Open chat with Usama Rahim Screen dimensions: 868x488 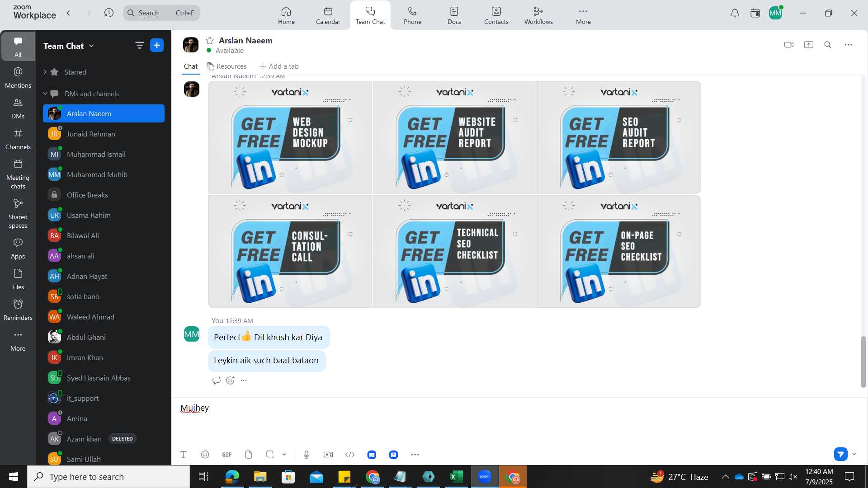104,215
